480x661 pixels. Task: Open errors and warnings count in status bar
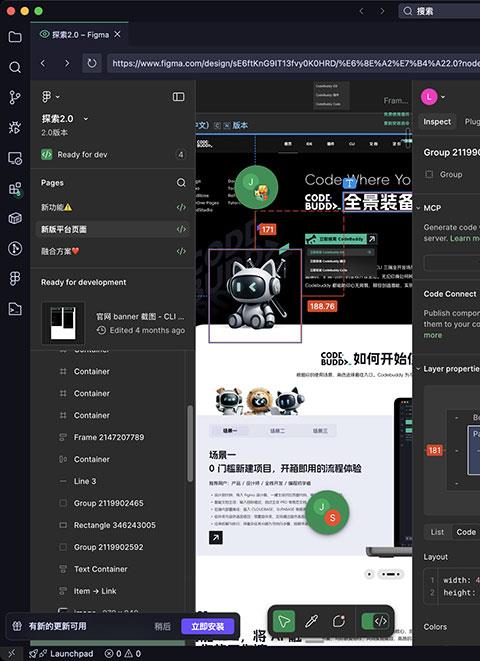[x=123, y=654]
